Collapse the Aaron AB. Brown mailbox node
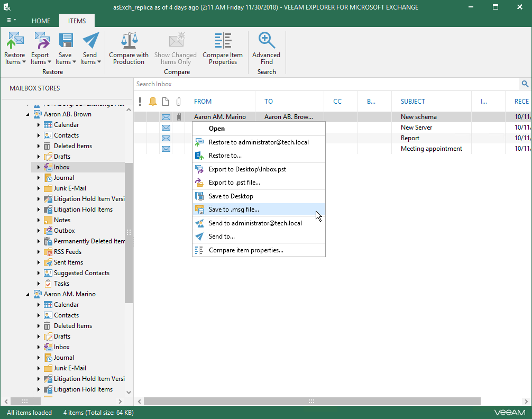532x419 pixels. click(29, 114)
